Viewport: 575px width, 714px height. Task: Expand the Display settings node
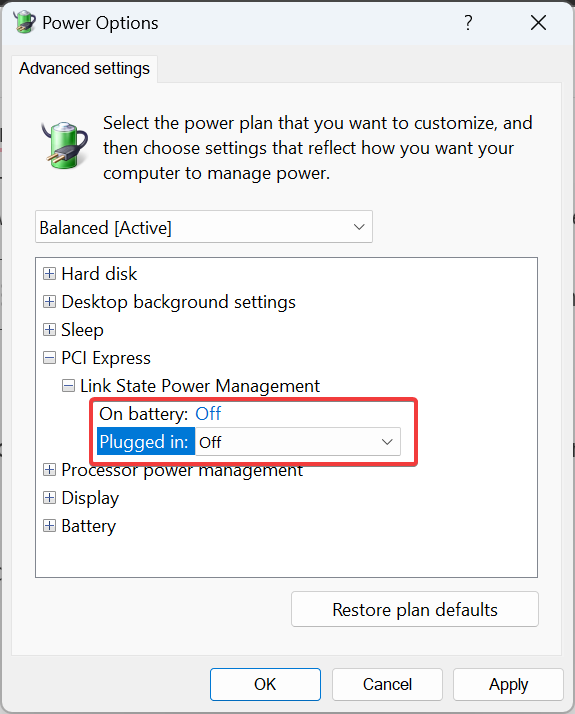point(49,498)
